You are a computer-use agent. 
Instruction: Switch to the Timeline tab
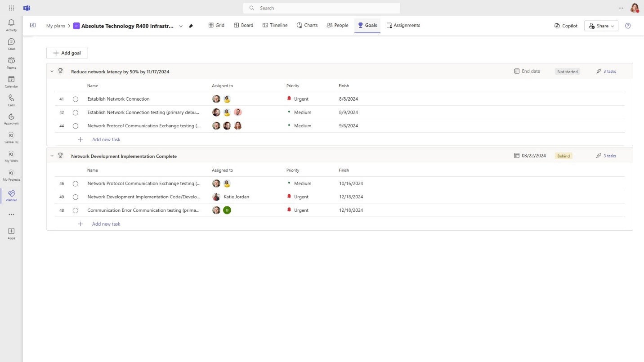275,25
